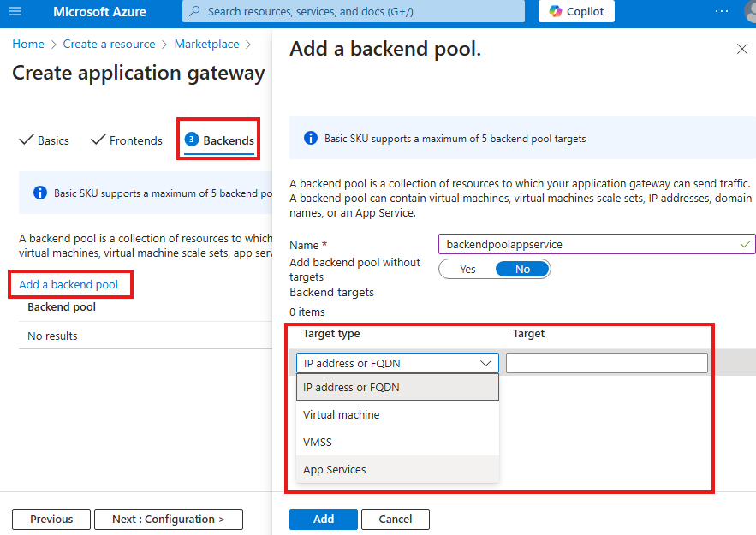756x535 pixels.
Task: Open the ellipsis more options menu
Action: pyautogui.click(x=721, y=11)
